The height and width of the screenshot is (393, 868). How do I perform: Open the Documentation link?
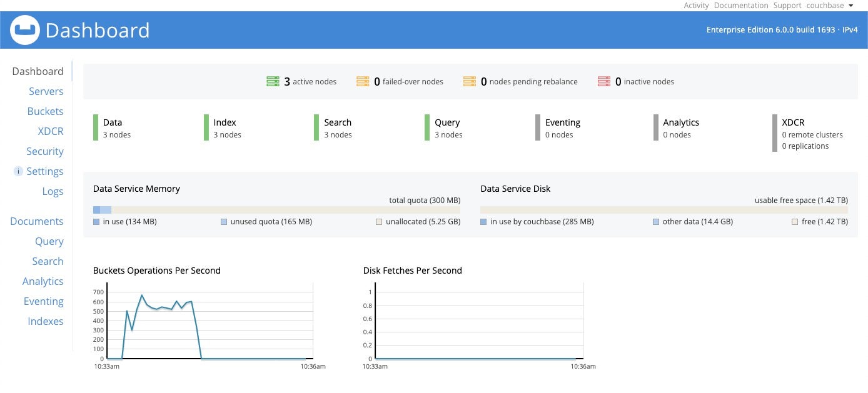tap(741, 6)
